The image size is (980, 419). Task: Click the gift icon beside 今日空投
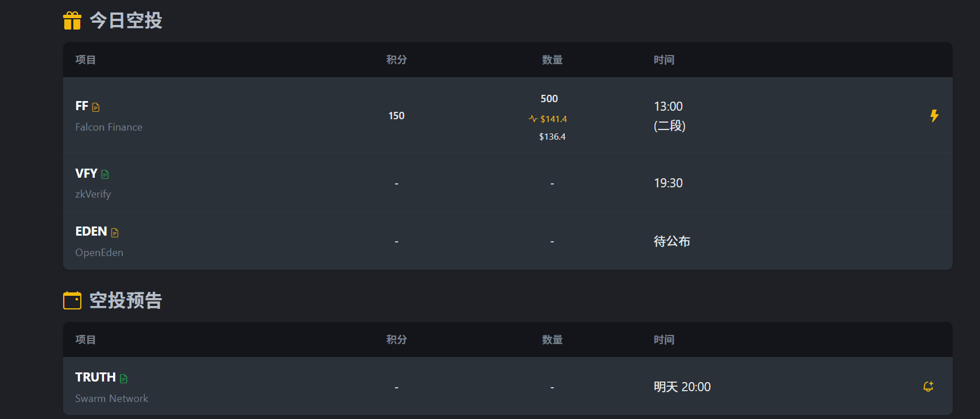click(72, 20)
